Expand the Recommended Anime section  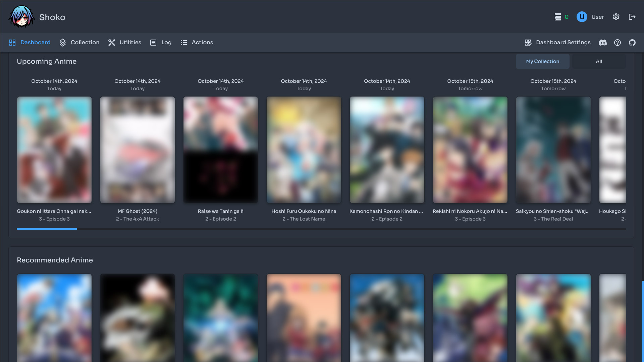click(54, 260)
